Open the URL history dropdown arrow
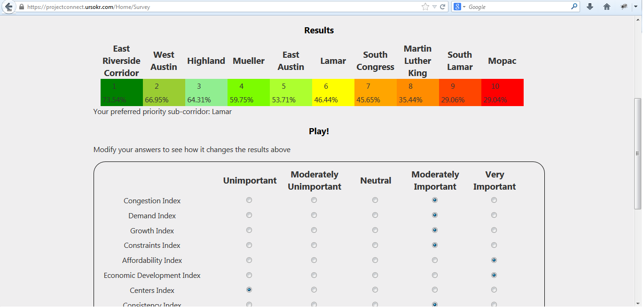This screenshot has width=644, height=307. pos(434,7)
